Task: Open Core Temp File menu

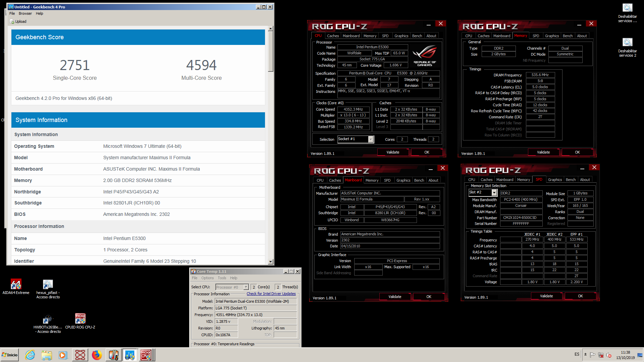Action: coord(195,278)
